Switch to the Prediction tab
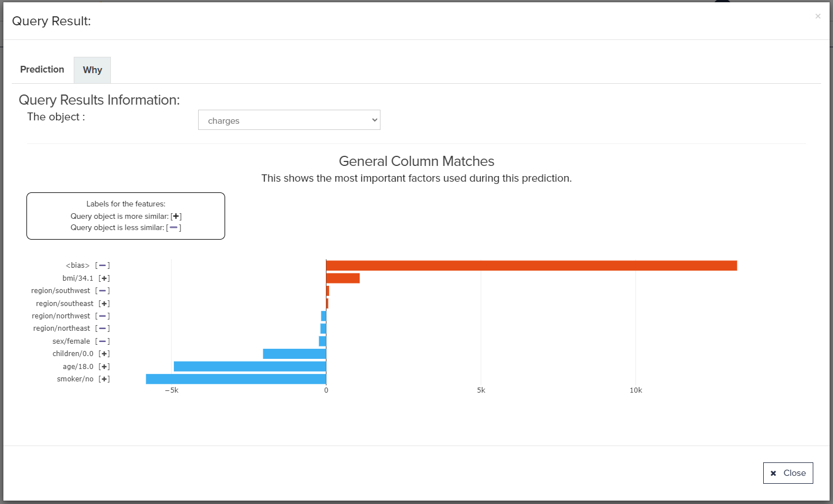Image resolution: width=833 pixels, height=504 pixels. pos(42,70)
